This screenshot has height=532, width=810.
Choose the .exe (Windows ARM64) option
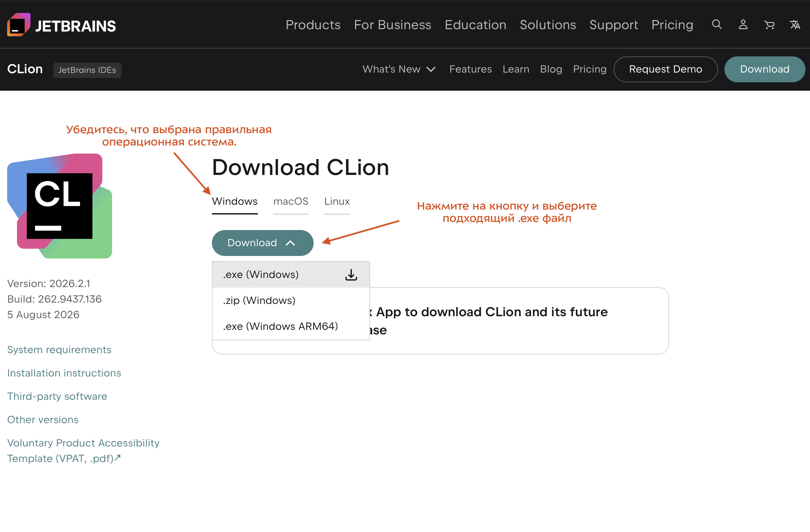291,326
